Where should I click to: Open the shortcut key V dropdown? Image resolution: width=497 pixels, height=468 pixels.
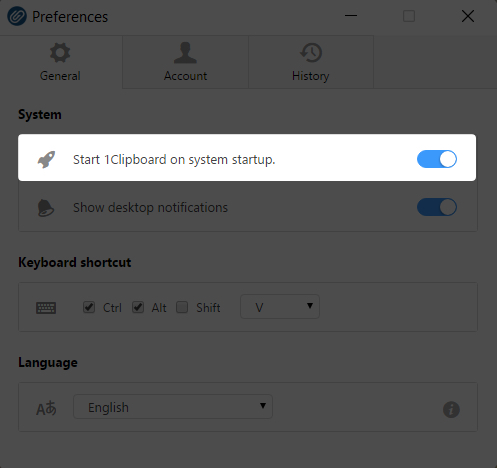pyautogui.click(x=280, y=307)
